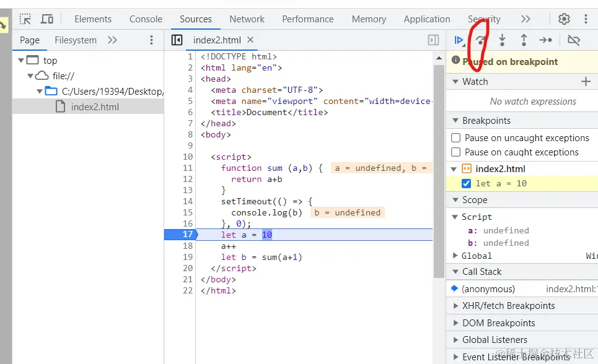598x364 pixels.
Task: Open the Network tab
Action: tap(247, 19)
